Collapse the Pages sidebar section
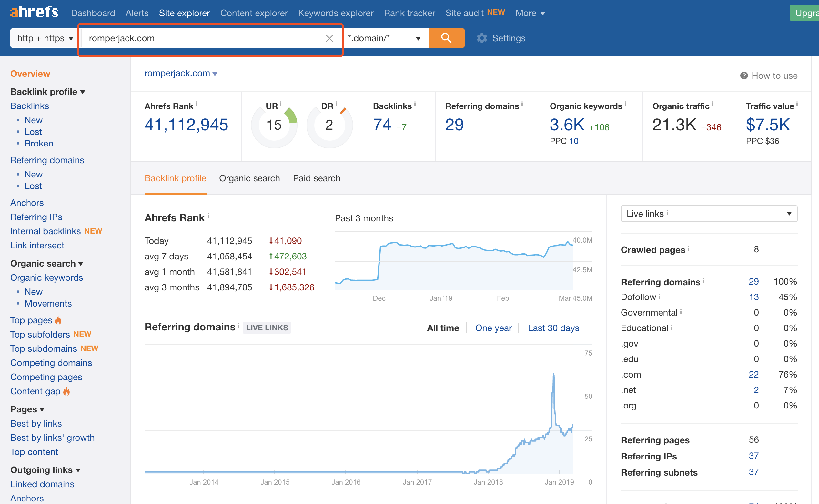 pos(27,409)
